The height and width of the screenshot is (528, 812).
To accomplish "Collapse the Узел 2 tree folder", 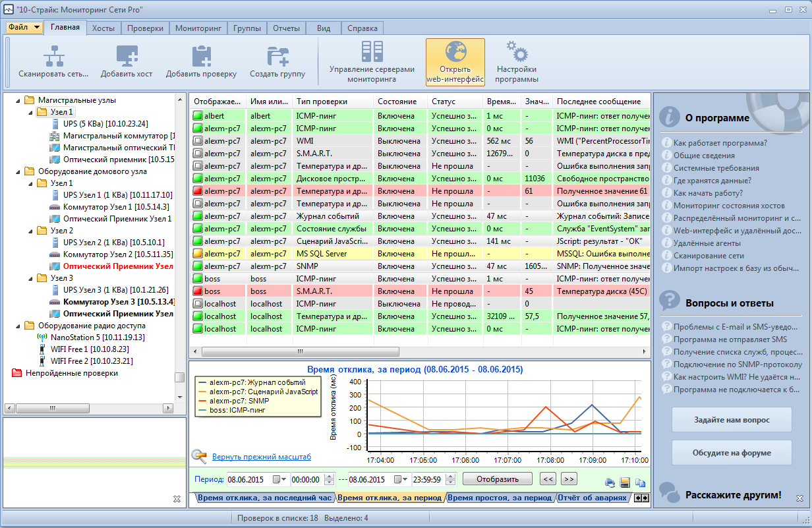I will coord(31,231).
